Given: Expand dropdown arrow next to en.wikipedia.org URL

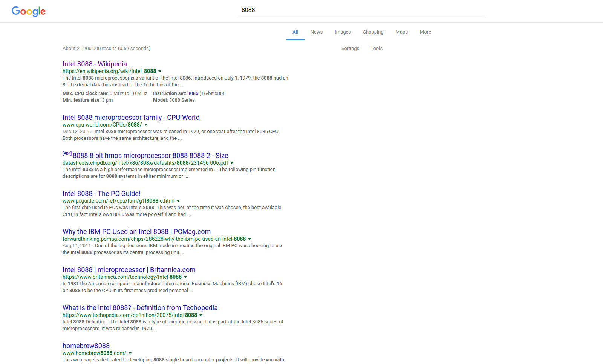Looking at the screenshot, I should tap(160, 71).
